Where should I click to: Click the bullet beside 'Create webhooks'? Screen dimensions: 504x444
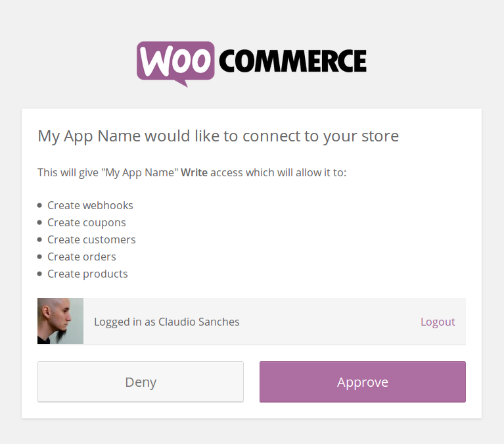[40, 205]
